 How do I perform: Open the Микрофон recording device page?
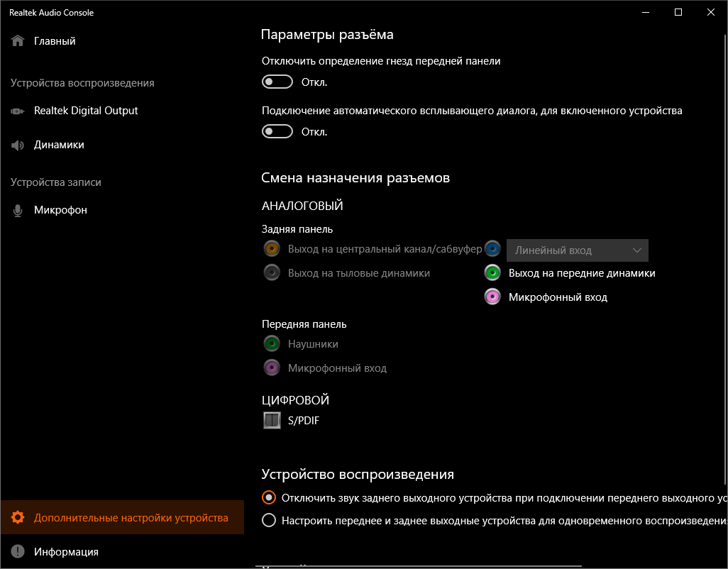pyautogui.click(x=60, y=210)
